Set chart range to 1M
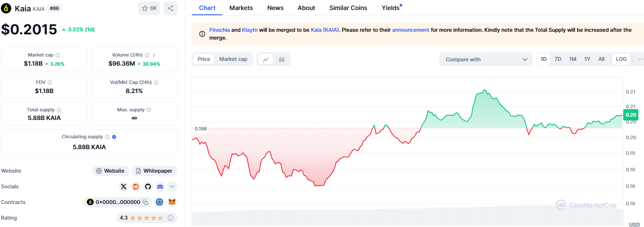644x227 pixels. pyautogui.click(x=573, y=59)
